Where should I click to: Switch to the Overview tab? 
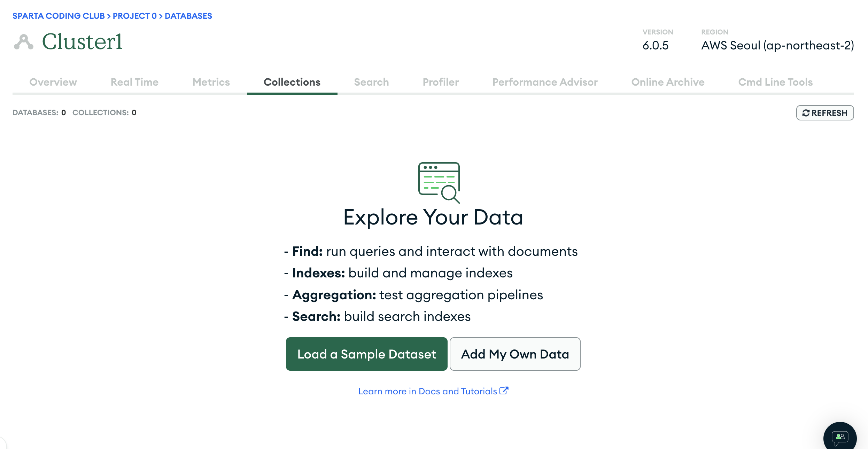click(53, 82)
